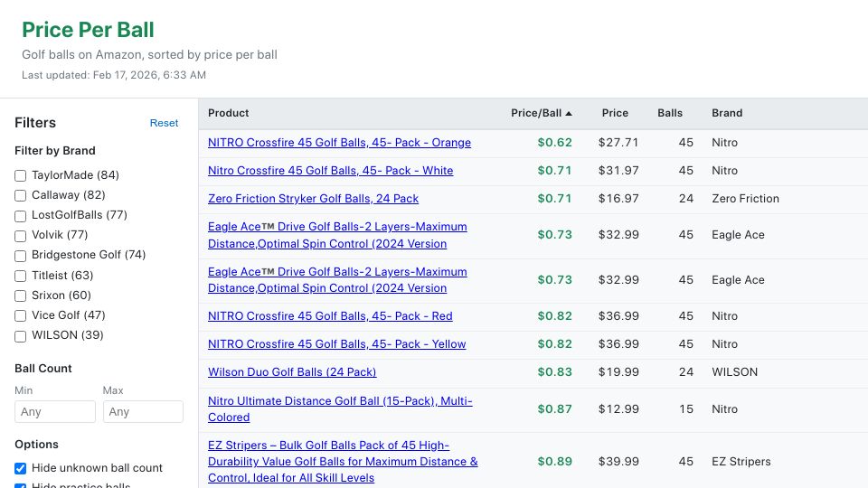Click the Zero Friction brand cell
Viewport: 868px width, 488px height.
[x=745, y=198]
